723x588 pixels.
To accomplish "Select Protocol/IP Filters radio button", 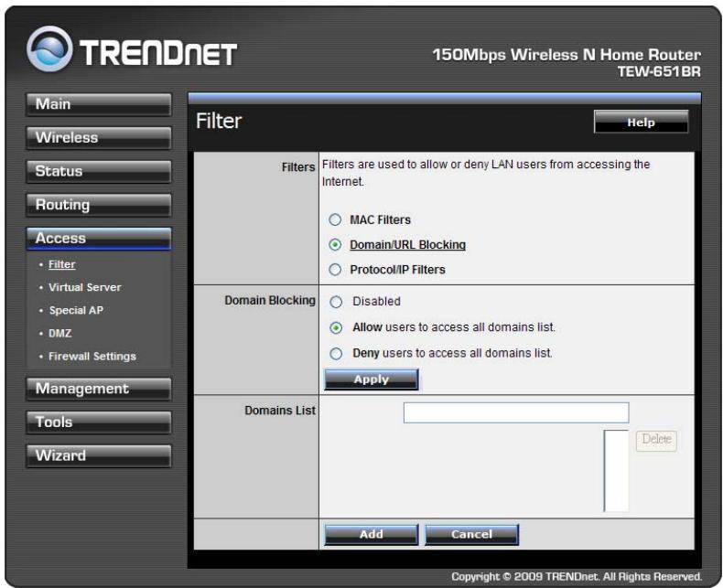I will 335,270.
